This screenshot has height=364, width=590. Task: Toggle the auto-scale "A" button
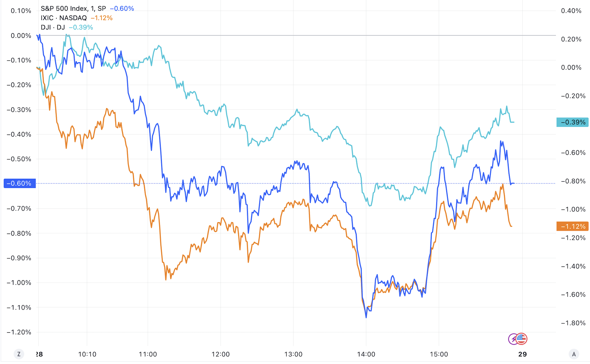(574, 354)
